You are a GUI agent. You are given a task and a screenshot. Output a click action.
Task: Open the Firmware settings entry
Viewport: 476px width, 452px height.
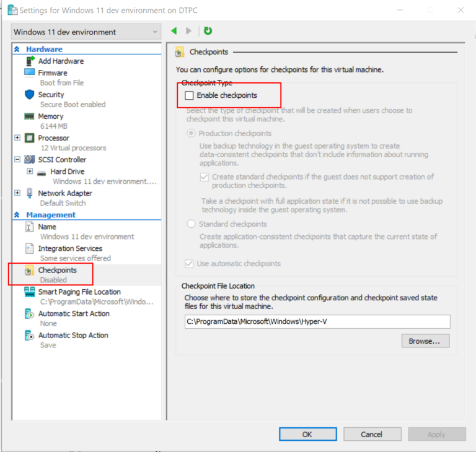point(53,73)
